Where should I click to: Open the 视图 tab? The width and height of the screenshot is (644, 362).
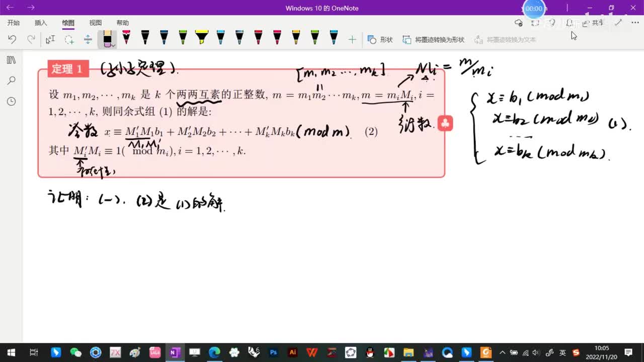tap(95, 23)
